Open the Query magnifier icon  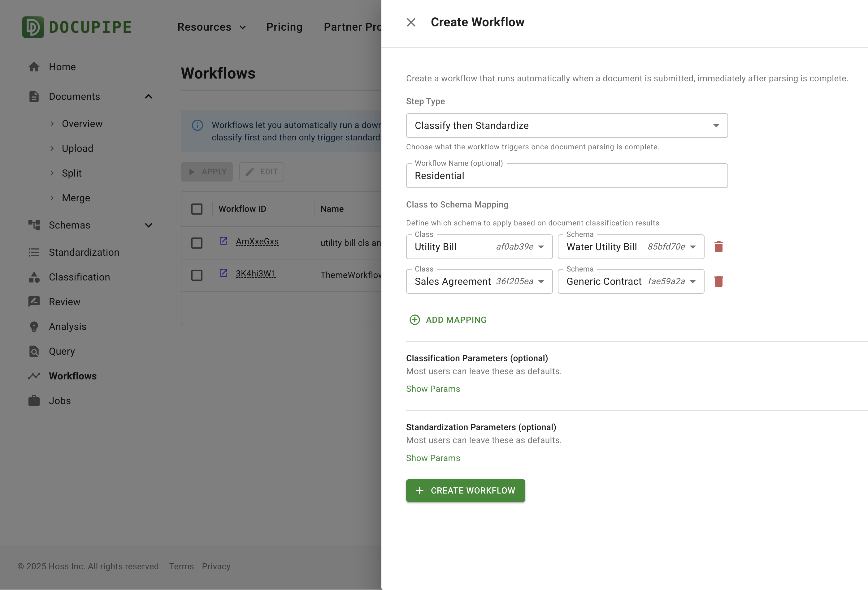click(34, 351)
